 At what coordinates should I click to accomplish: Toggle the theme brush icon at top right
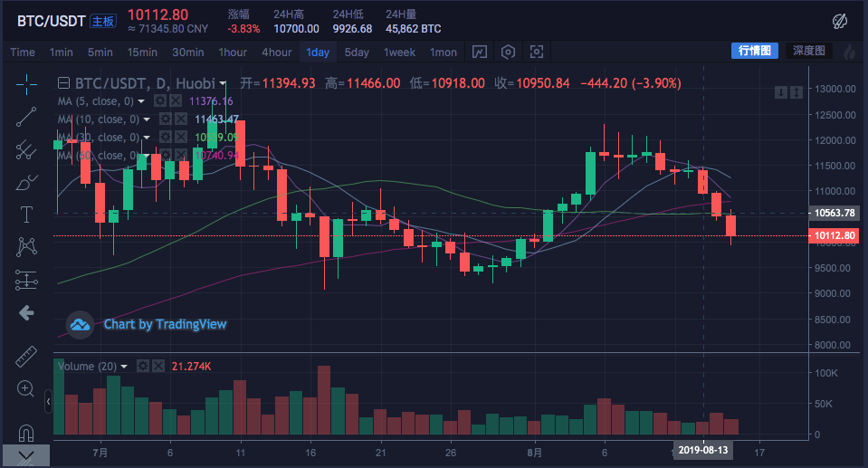(839, 20)
